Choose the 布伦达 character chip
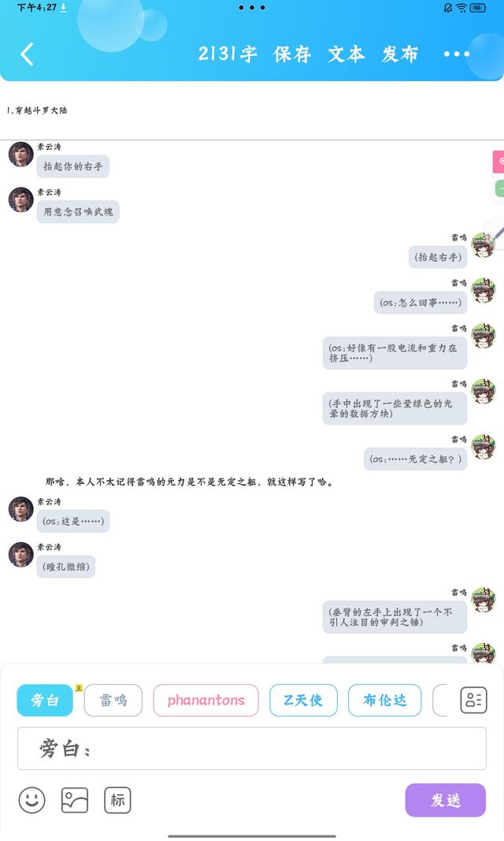This screenshot has height=841, width=504. [x=384, y=700]
